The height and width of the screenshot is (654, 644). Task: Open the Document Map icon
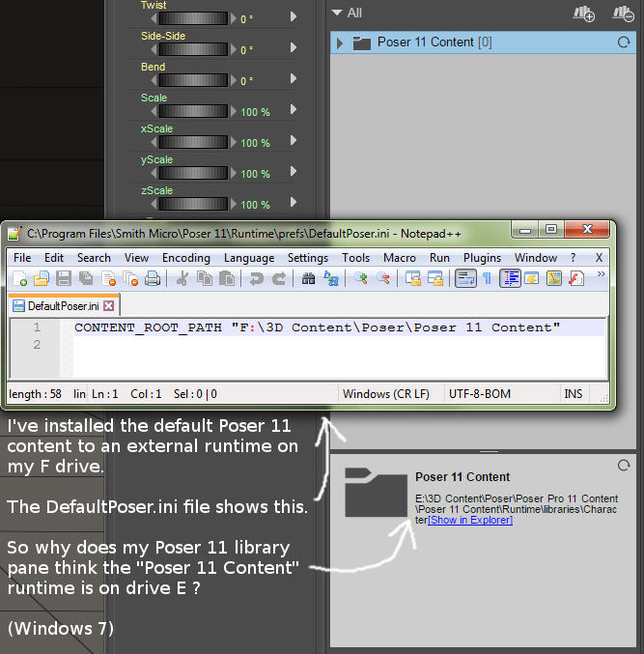click(554, 278)
